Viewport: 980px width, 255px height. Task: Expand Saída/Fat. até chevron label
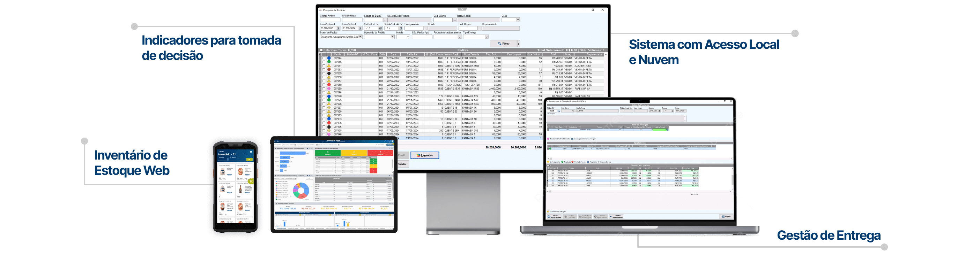402,24
